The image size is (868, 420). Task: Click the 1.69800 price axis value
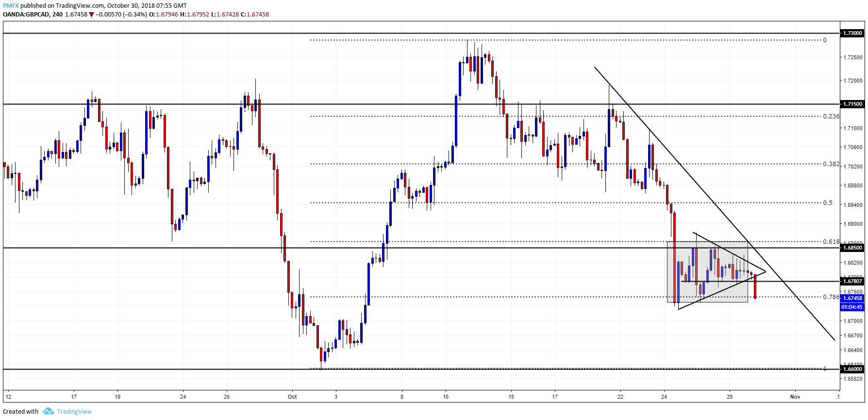click(x=853, y=185)
